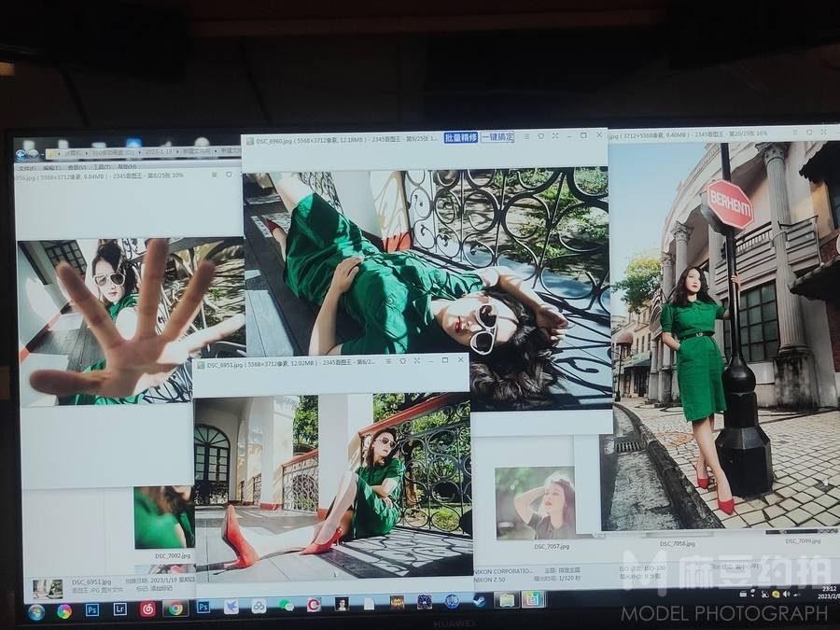Image resolution: width=840 pixels, height=630 pixels.
Task: Open the dark game icon in the taskbar
Action: 397,603
